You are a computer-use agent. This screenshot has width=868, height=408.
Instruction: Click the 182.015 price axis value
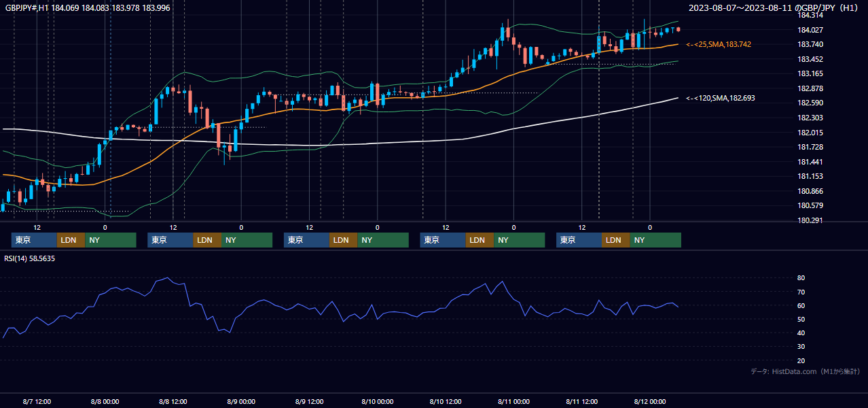810,133
